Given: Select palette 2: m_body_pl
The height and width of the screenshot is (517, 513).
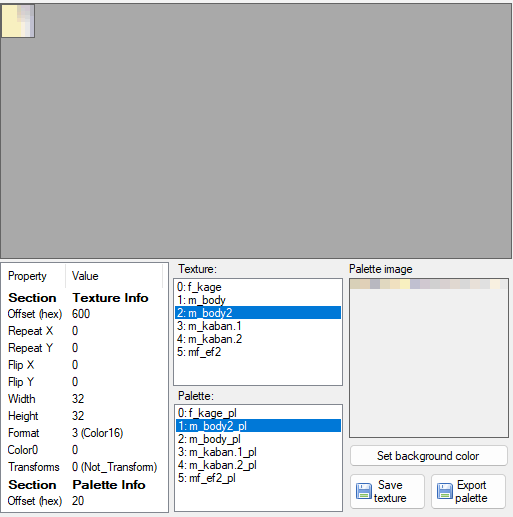Looking at the screenshot, I should pyautogui.click(x=258, y=439).
